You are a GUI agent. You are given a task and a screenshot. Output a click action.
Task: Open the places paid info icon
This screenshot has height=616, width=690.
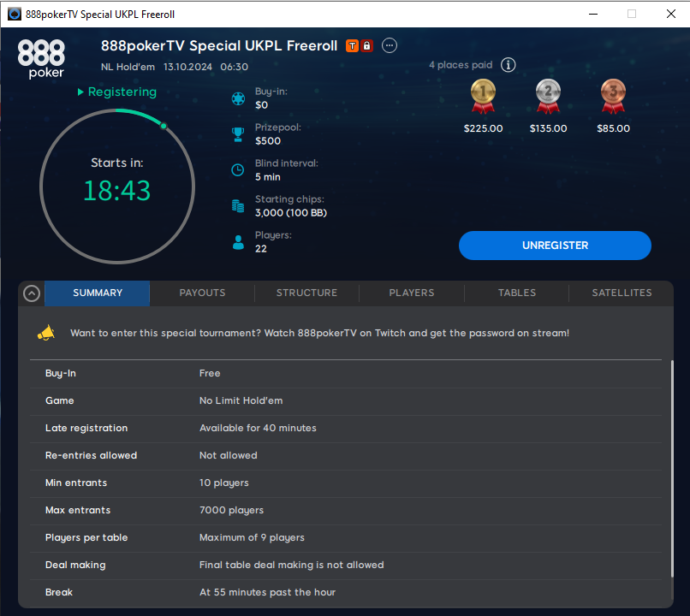point(509,65)
